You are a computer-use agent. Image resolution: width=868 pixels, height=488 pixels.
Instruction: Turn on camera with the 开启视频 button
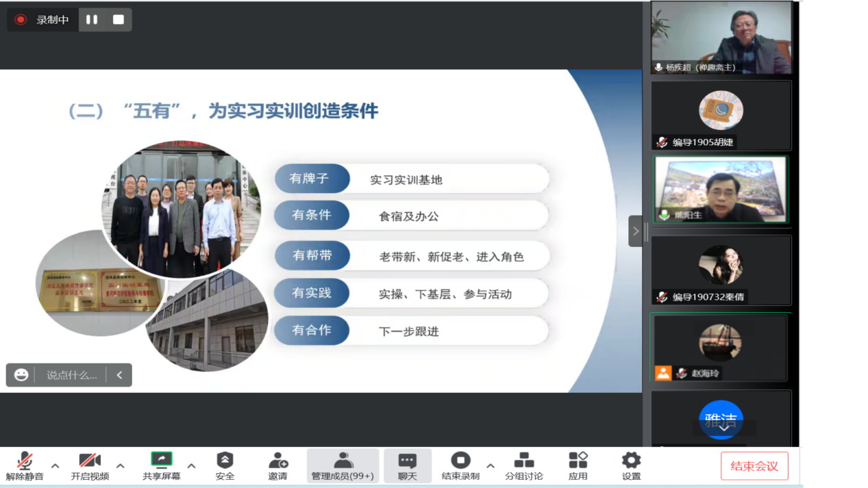click(x=90, y=465)
